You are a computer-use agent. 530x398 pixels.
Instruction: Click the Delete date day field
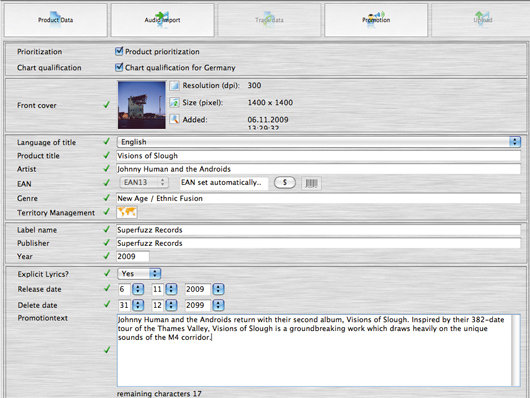[x=124, y=305]
